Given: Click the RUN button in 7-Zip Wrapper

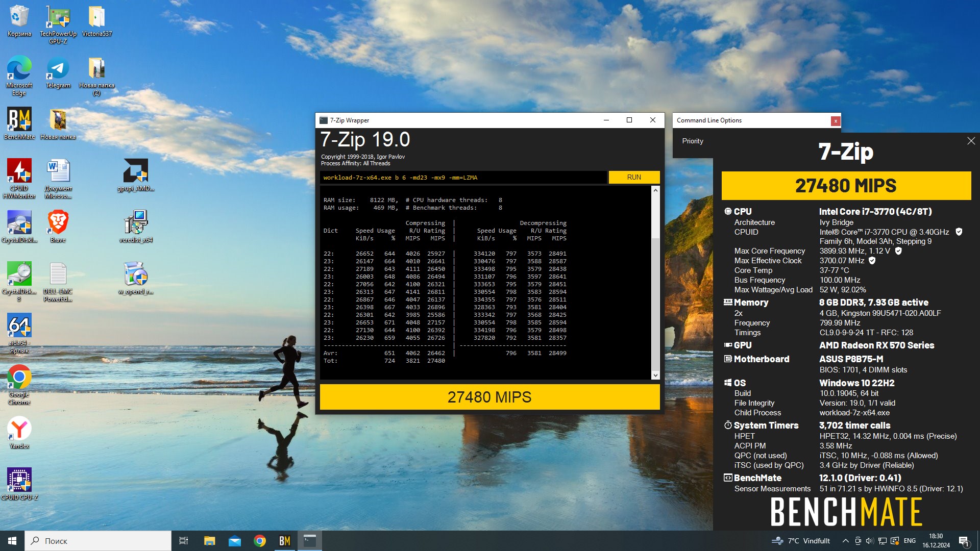Looking at the screenshot, I should 634,177.
